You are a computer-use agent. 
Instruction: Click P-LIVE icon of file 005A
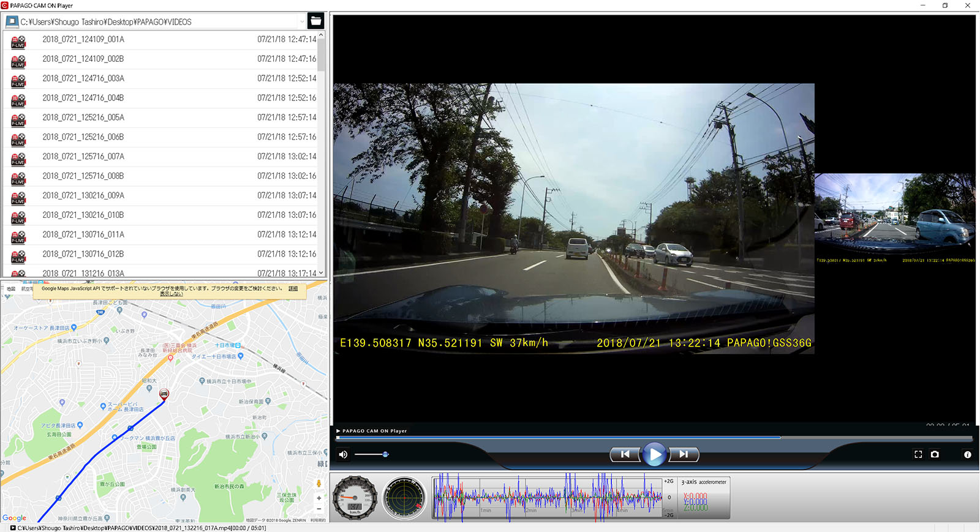click(18, 120)
